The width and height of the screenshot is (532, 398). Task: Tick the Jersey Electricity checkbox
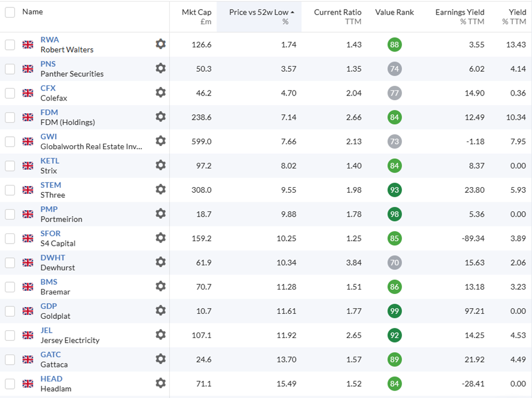pyautogui.click(x=10, y=335)
